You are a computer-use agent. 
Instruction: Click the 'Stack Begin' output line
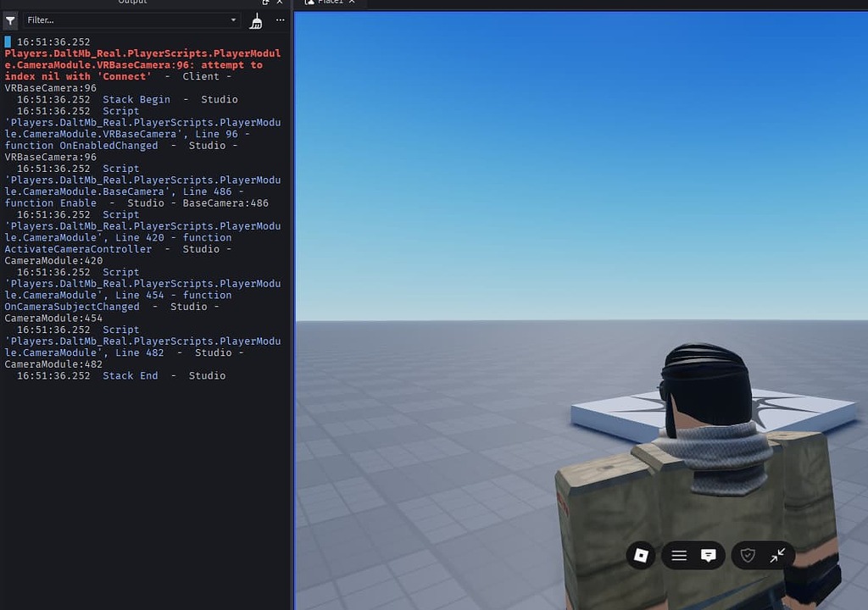click(136, 100)
